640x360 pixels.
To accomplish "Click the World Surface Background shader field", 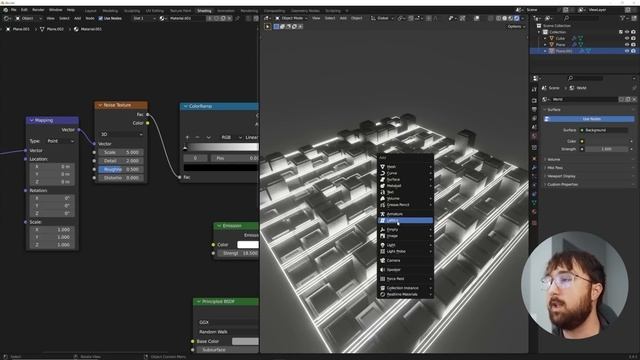I will point(604,130).
